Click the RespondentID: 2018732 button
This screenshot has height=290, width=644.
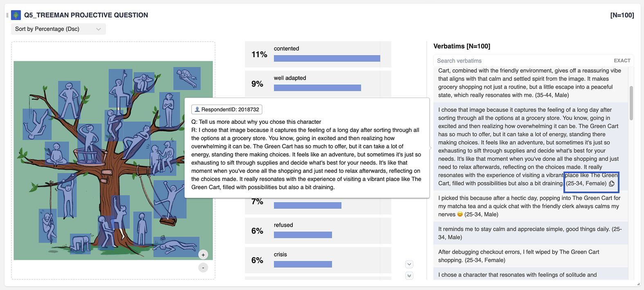tap(227, 109)
